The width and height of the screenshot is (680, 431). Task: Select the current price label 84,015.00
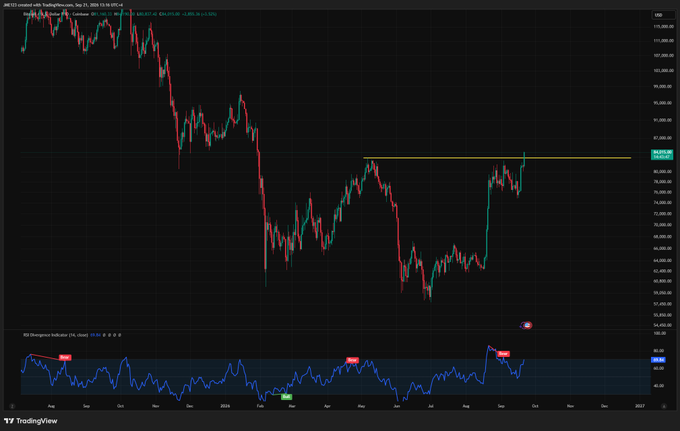(x=662, y=154)
